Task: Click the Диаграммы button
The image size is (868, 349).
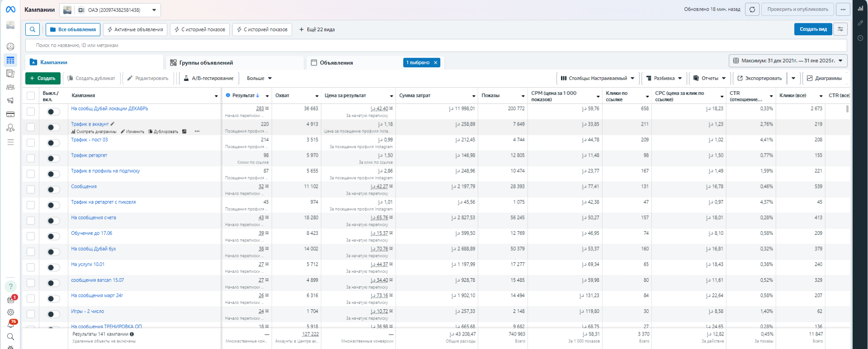Action: pos(825,78)
